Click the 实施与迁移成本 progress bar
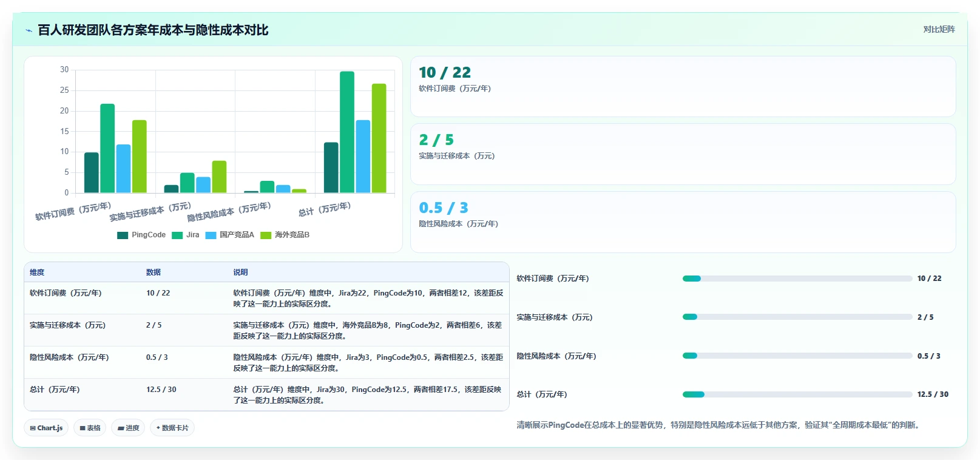This screenshot has width=980, height=460. (x=797, y=317)
